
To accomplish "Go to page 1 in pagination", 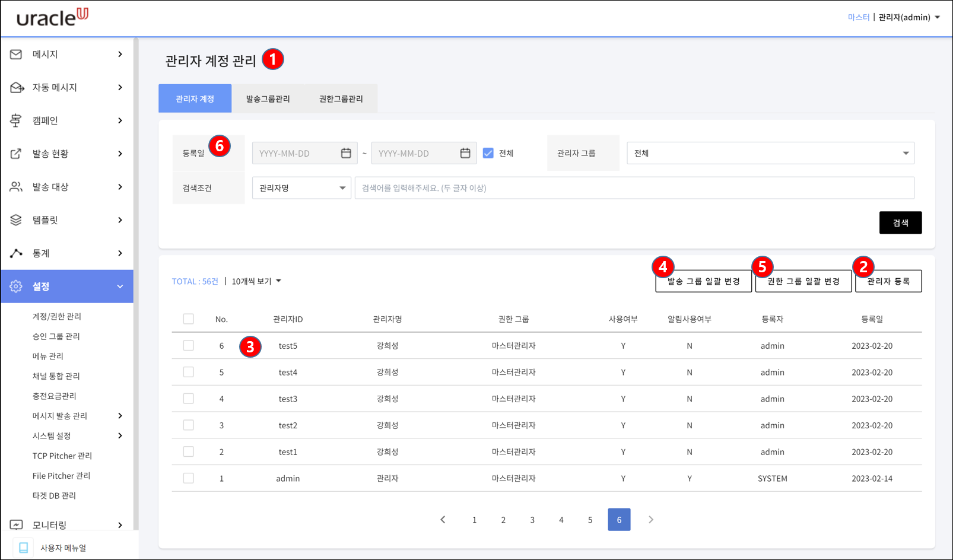I will coord(474,520).
